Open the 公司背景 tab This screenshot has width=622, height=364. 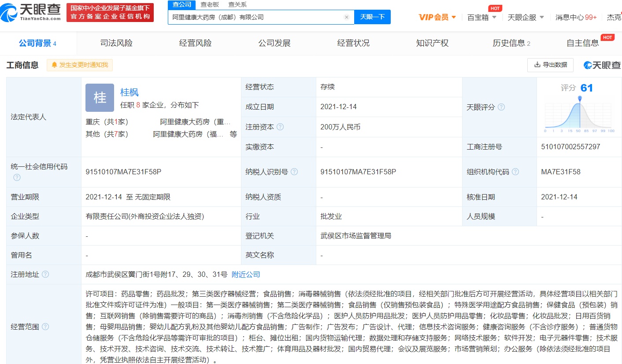point(37,43)
